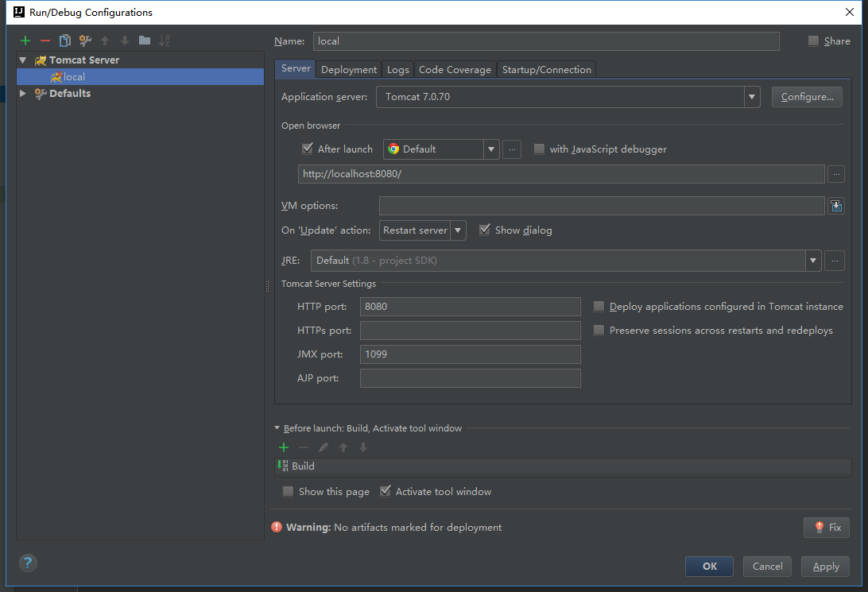Open the Startup/Connection tab
The image size is (868, 592).
(x=547, y=70)
